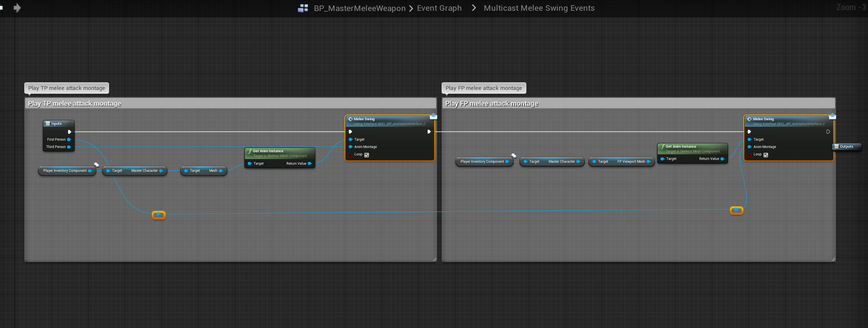Screen dimensions: 868x328
Task: Open BP_MasterMeleeWeapon breadcrumb
Action: pos(359,8)
